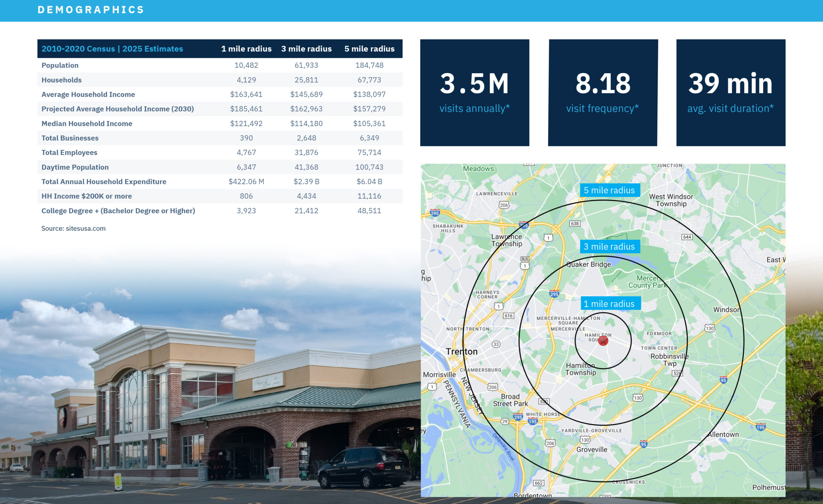Click the Route 616 road marker
Screen dimensions: 823x504
pos(508,316)
